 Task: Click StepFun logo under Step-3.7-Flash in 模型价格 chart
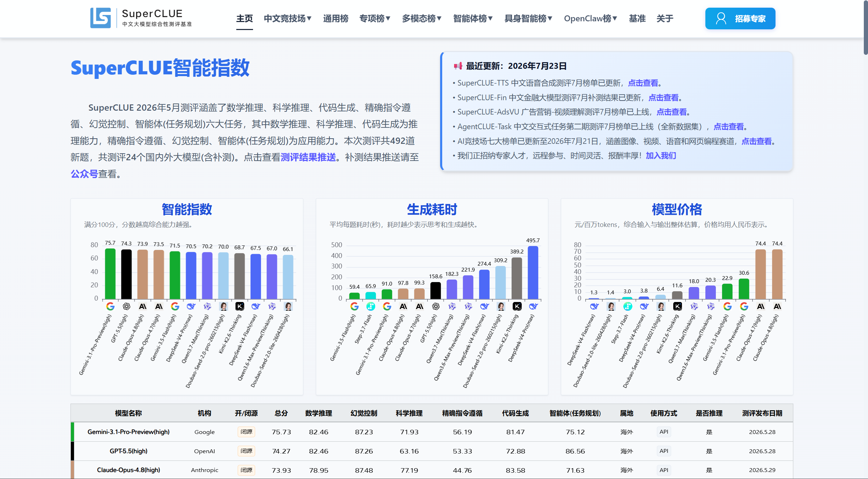point(628,307)
